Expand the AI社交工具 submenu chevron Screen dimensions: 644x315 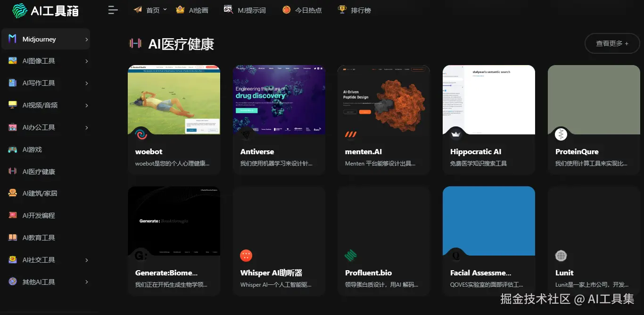coord(87,260)
